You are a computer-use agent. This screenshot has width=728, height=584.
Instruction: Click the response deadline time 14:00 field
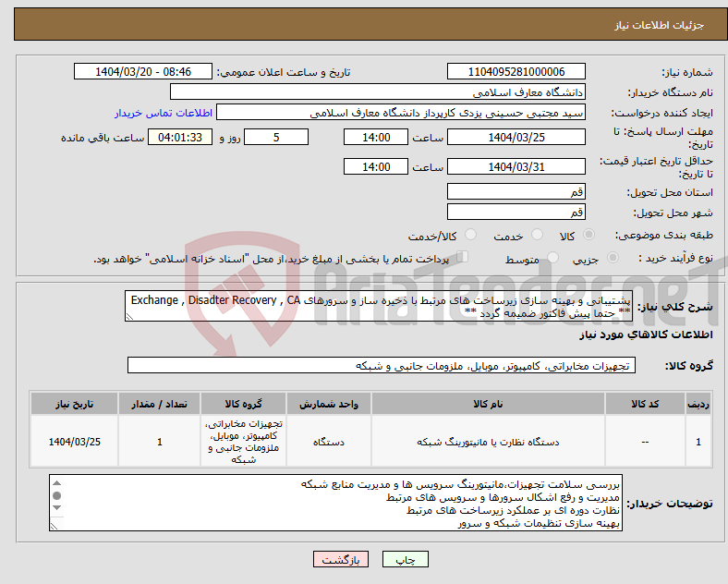coord(376,137)
